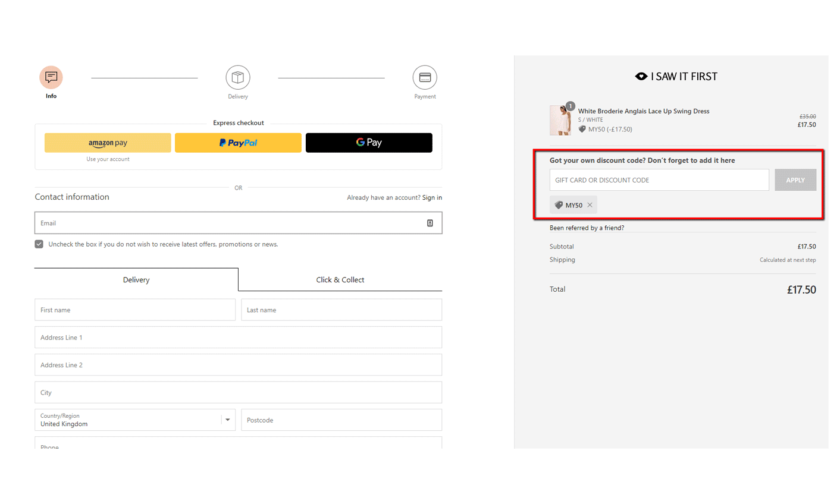Open the Country/Region dropdown
The width and height of the screenshot is (840, 504).
(x=135, y=420)
